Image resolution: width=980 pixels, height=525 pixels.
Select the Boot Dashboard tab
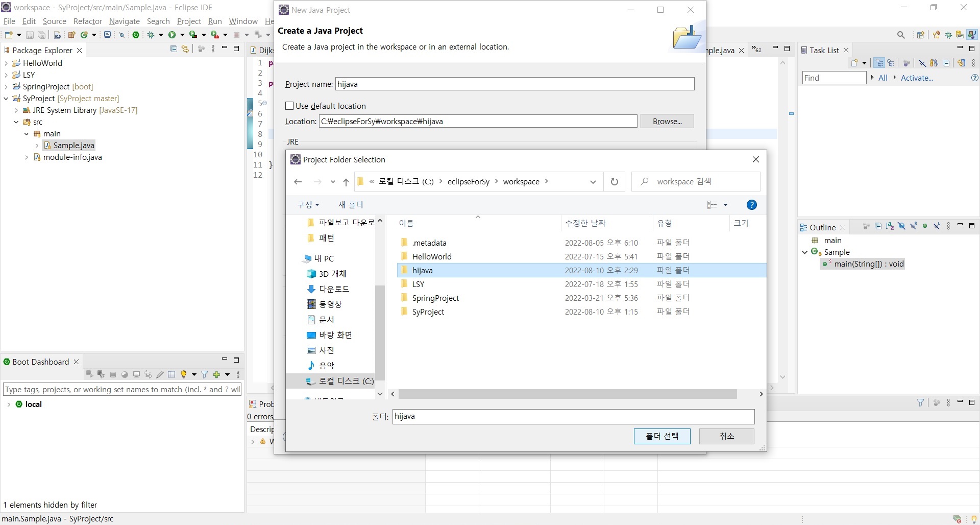pyautogui.click(x=41, y=362)
